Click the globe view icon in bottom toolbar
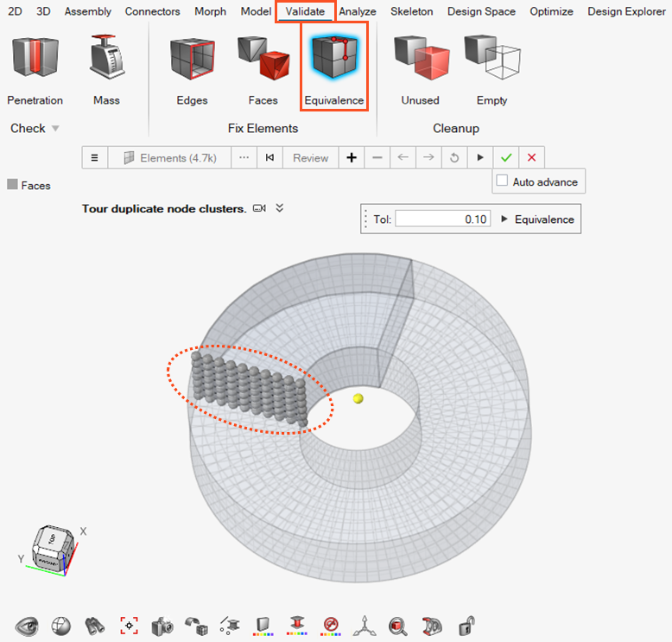Viewport: 672px width, 642px height. pos(60,626)
